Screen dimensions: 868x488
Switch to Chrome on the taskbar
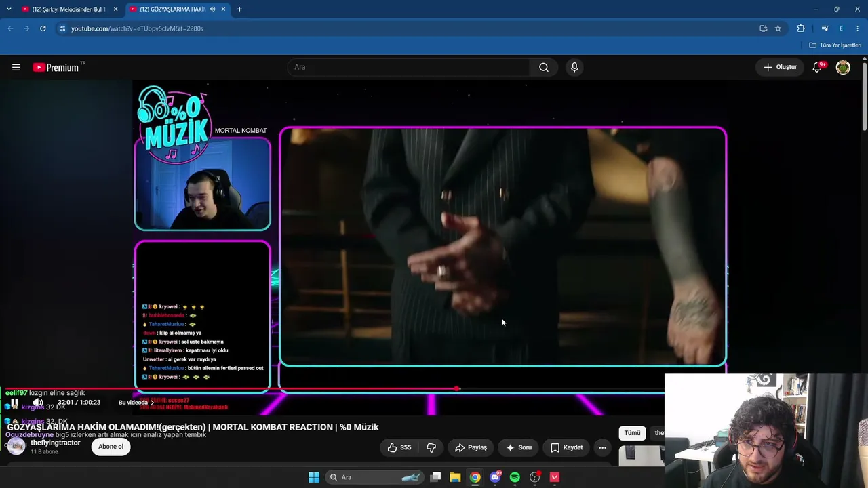pos(475,477)
